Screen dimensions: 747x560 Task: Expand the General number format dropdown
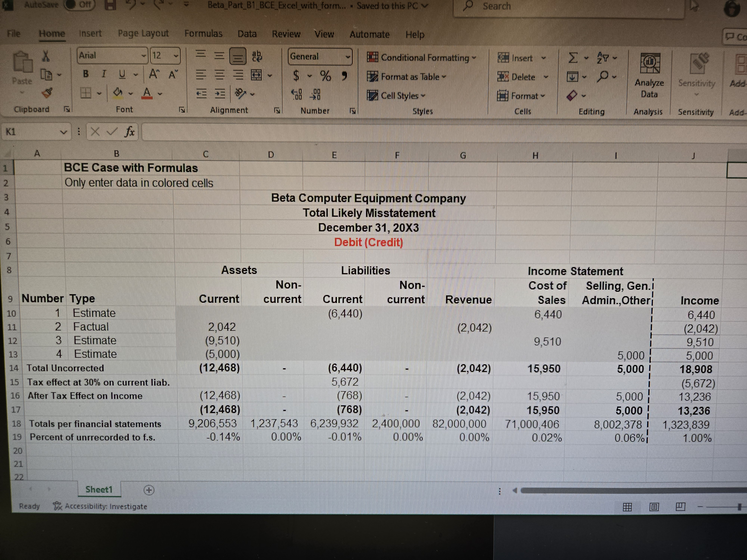click(348, 57)
